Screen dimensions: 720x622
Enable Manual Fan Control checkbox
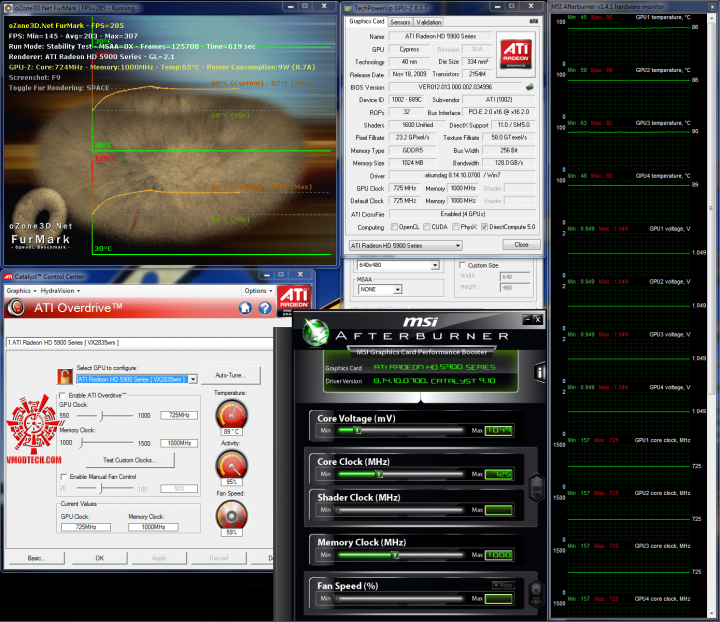pos(64,476)
